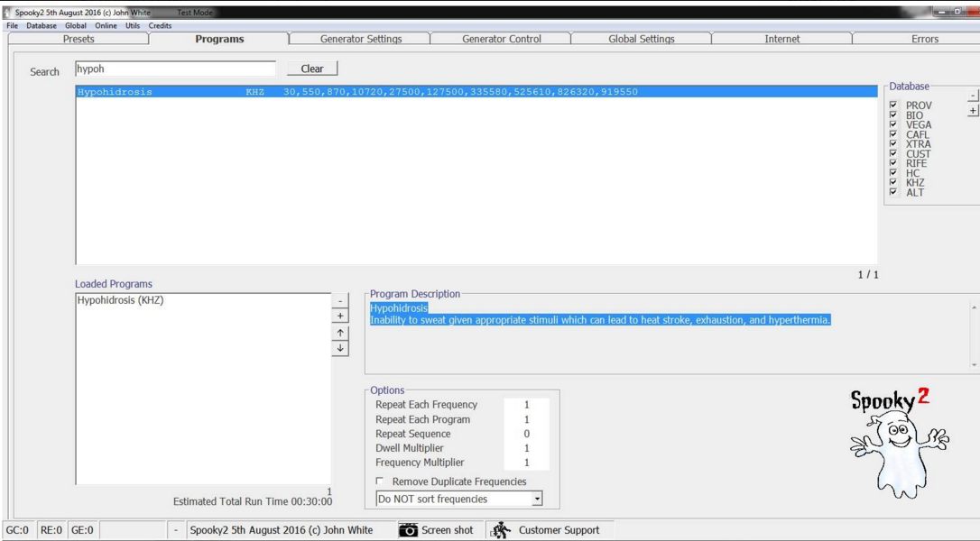Image resolution: width=980 pixels, height=541 pixels.
Task: Click the RE:0 status bar entry
Action: point(51,530)
